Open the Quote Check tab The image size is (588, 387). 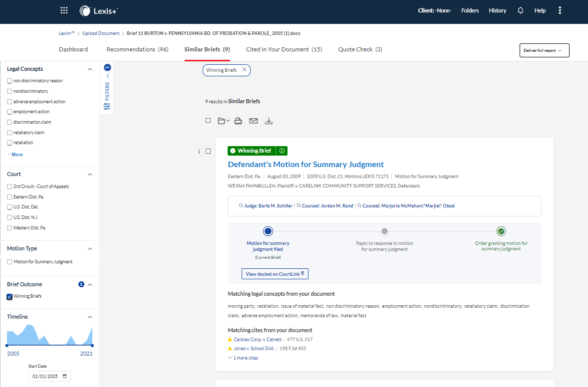[360, 49]
